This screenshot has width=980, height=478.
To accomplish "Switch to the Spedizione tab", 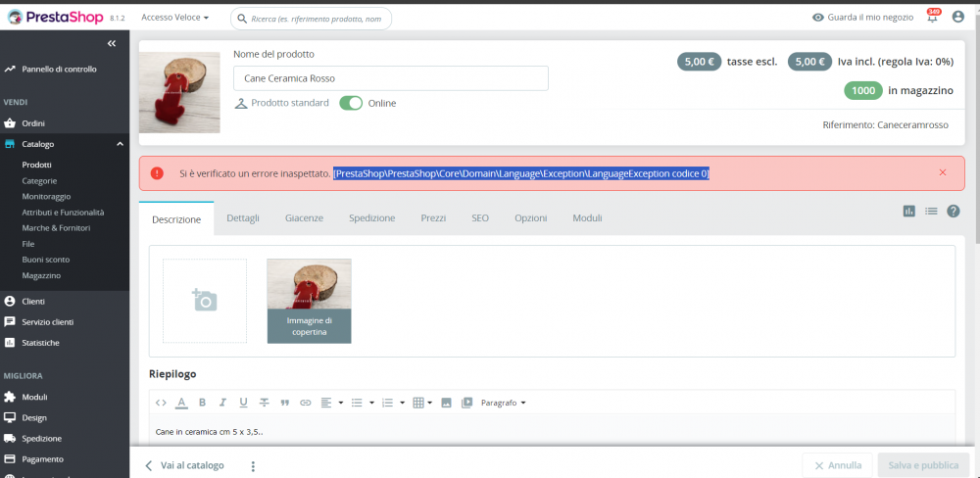I will (x=371, y=218).
